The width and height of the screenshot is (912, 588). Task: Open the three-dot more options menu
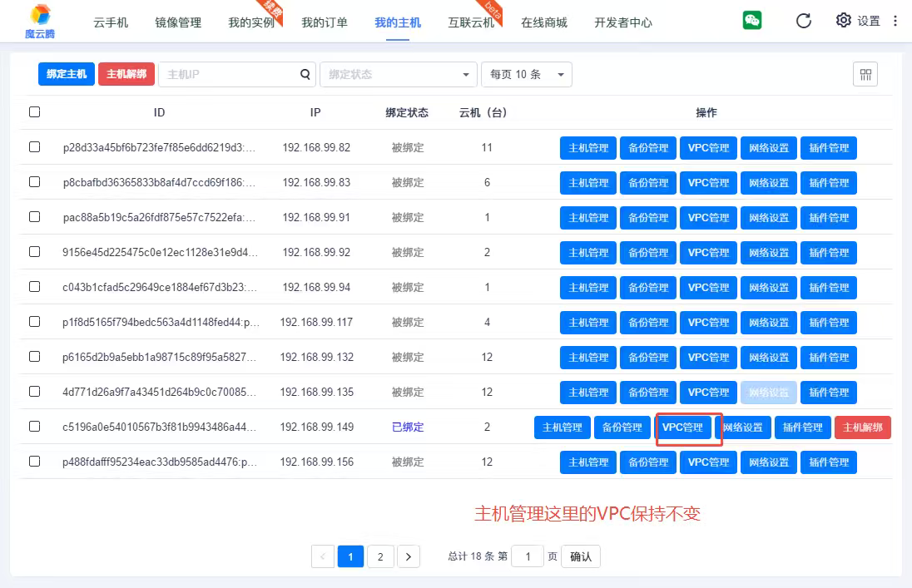pyautogui.click(x=895, y=21)
